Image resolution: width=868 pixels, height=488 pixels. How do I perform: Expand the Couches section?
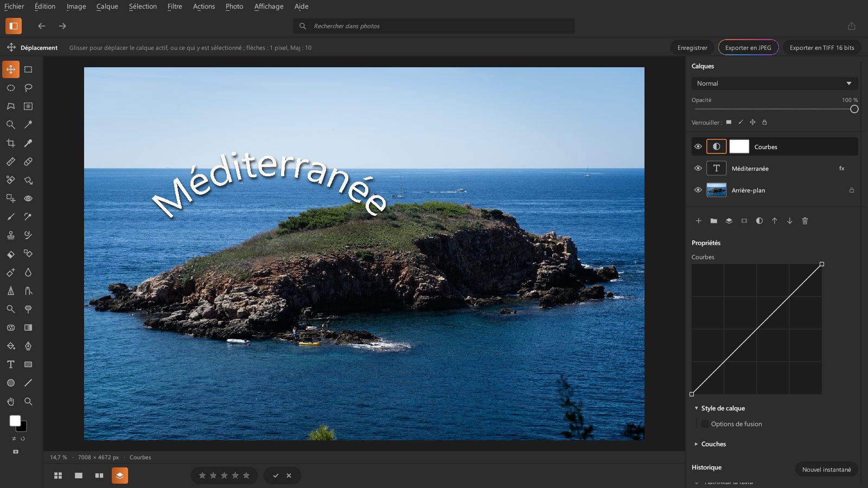697,444
